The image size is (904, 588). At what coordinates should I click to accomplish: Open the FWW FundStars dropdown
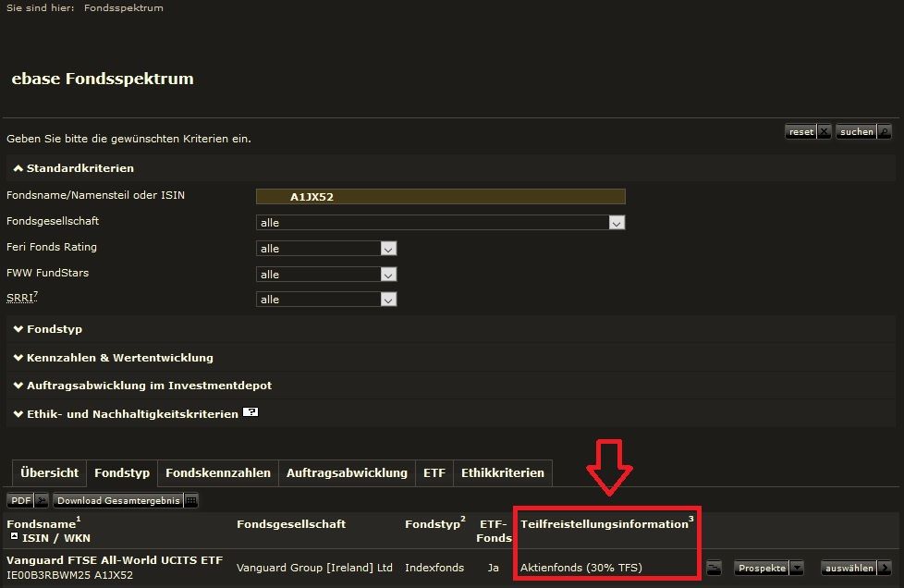pos(388,275)
